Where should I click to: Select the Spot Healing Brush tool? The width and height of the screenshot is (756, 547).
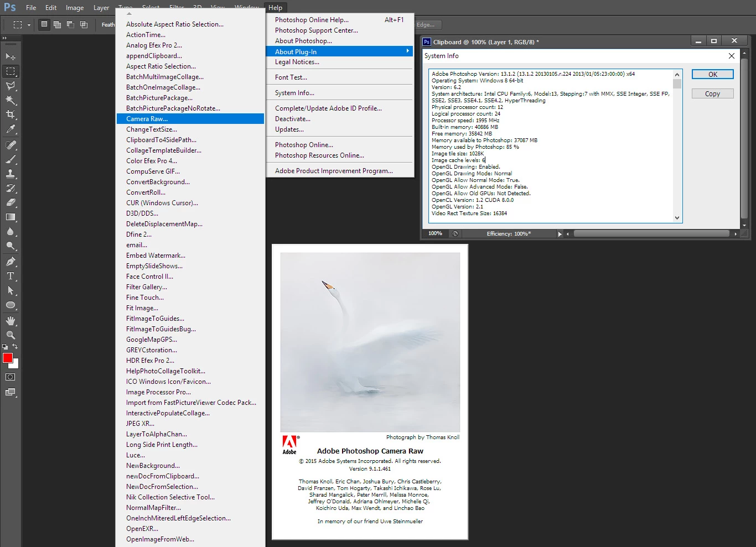coord(11,145)
